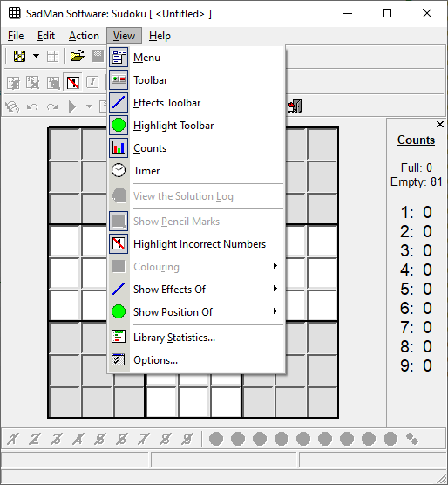The image size is (448, 485).
Task: Open the dropdown arrow beside the play button
Action: (89, 106)
